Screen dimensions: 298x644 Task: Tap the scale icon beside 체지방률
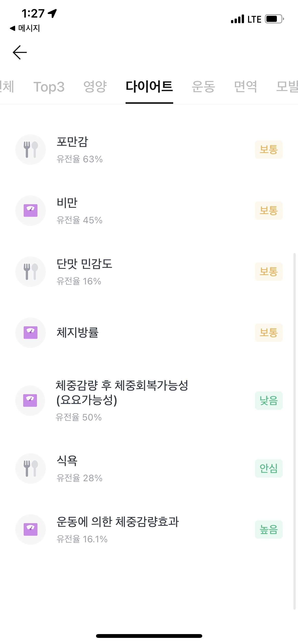coord(31,333)
